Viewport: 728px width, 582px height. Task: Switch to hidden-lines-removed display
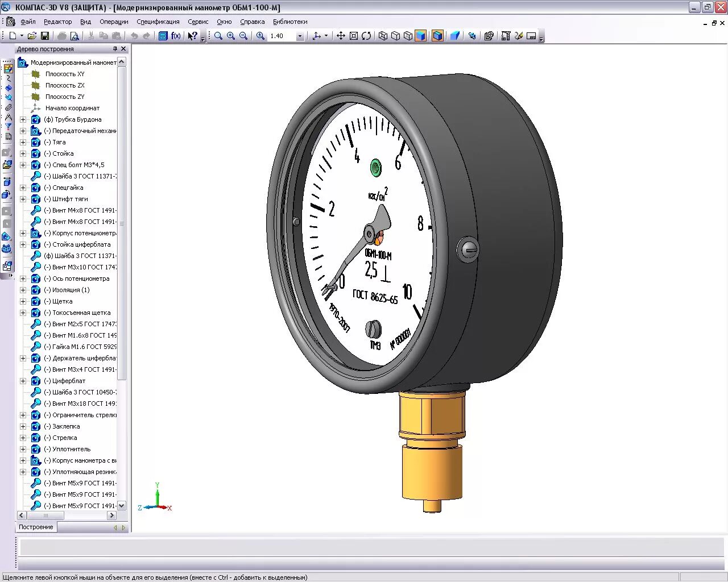(395, 36)
